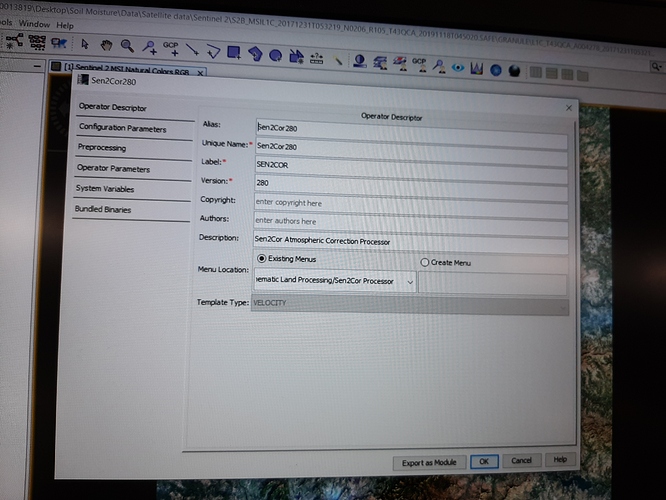This screenshot has width=666, height=500.
Task: Click the tile horizontally window icon
Action: (x=536, y=72)
